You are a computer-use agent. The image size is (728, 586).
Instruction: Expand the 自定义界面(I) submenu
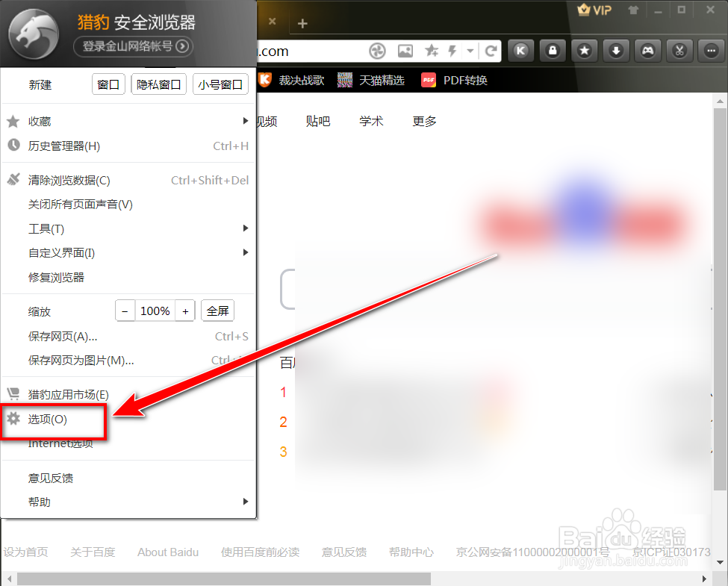128,252
